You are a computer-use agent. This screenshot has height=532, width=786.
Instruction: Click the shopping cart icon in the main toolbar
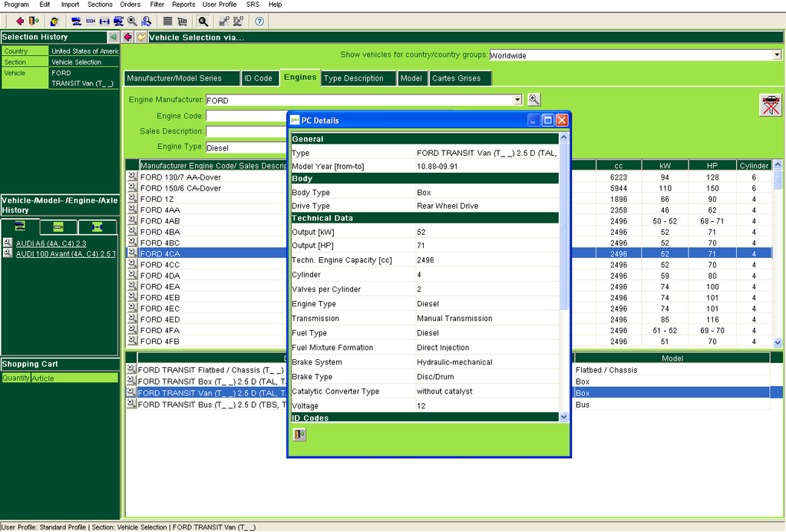point(182,21)
